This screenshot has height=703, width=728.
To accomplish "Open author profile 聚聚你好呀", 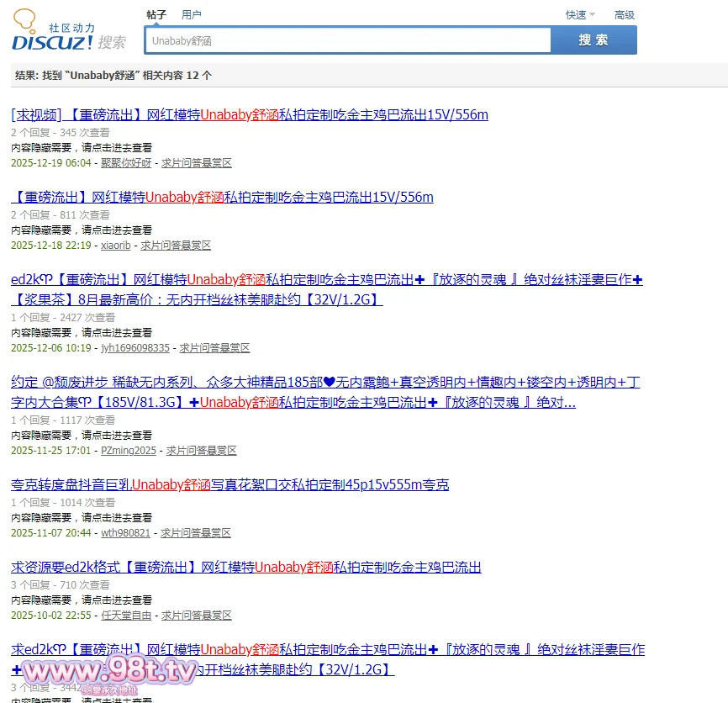I will pyautogui.click(x=126, y=163).
